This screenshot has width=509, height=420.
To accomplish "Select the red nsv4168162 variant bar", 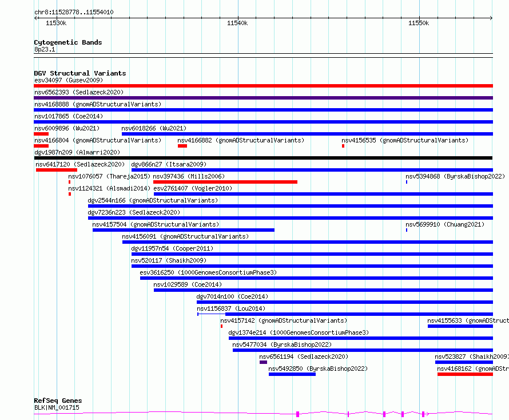I will pyautogui.click(x=465, y=374).
